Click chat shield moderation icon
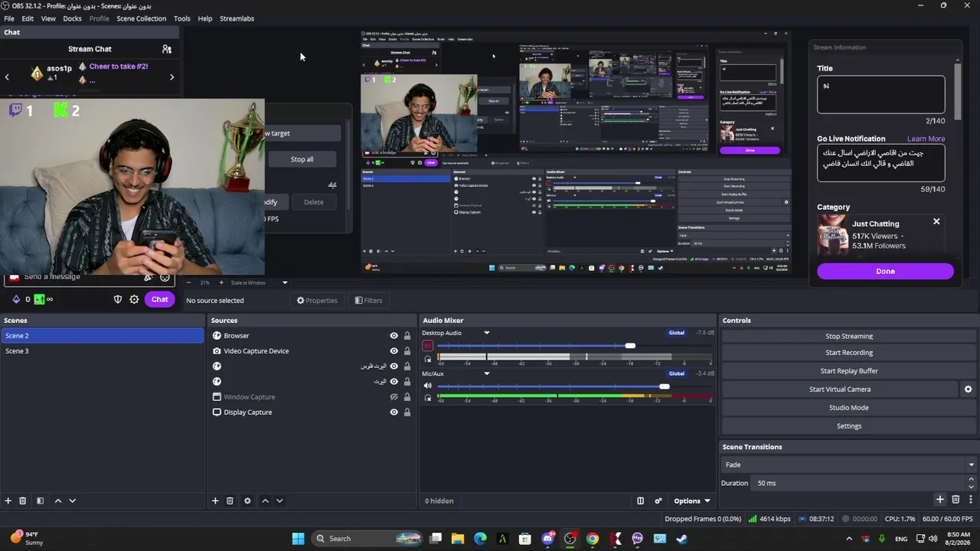Viewport: 980px width, 551px height. [118, 299]
